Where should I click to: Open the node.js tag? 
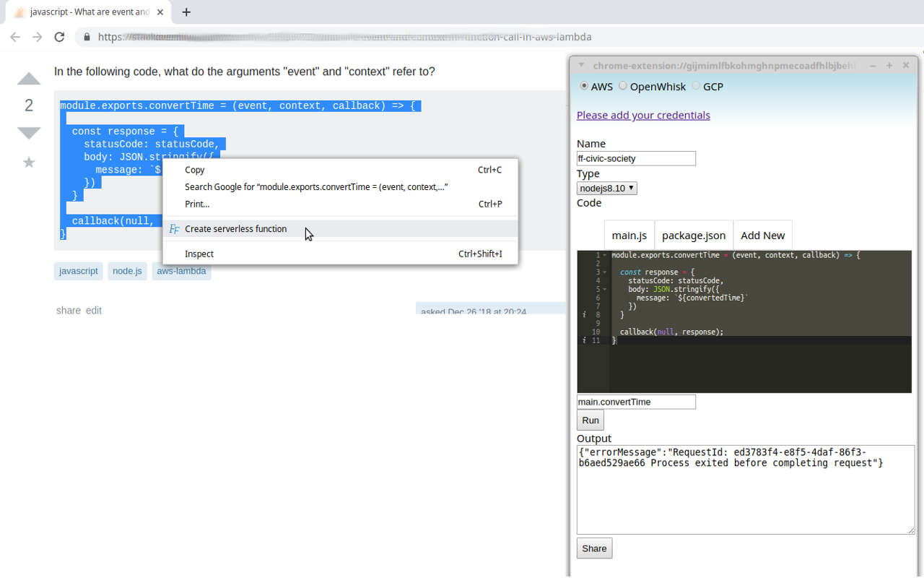pyautogui.click(x=127, y=271)
